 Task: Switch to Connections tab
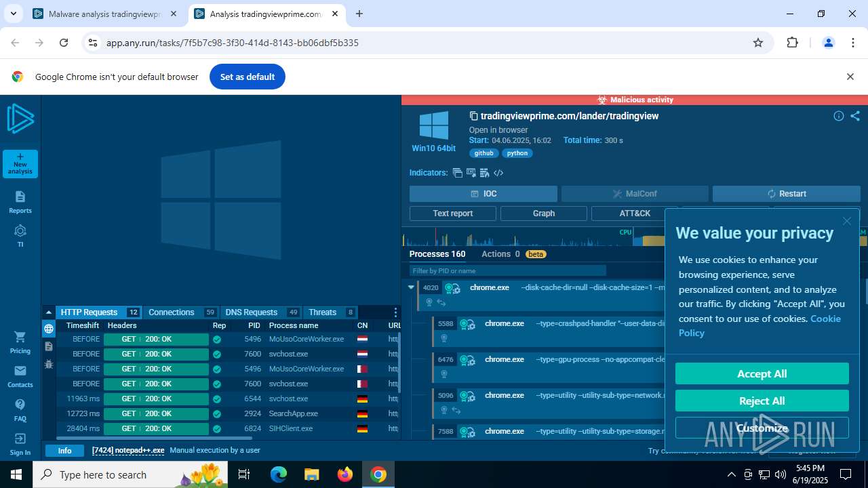(x=181, y=312)
